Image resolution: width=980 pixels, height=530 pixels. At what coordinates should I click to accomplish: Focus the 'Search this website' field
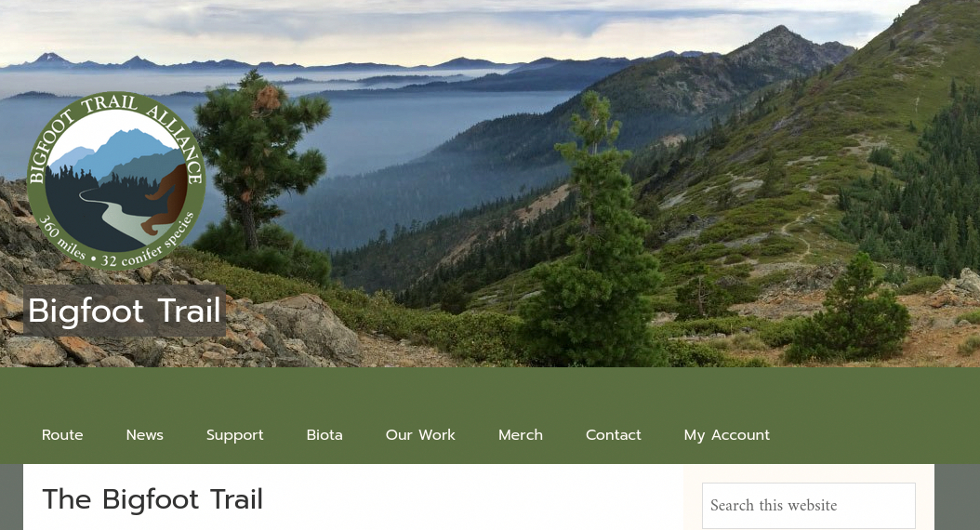809,505
